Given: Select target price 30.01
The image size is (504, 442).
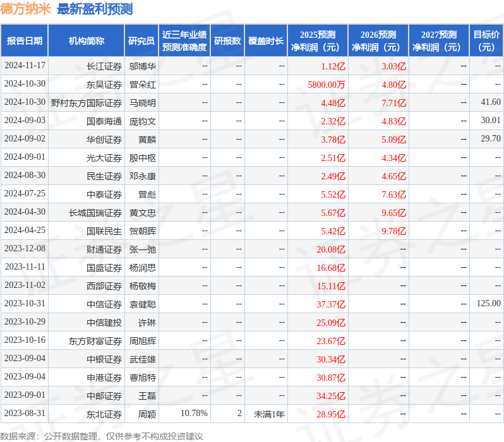Looking at the screenshot, I should (491, 120).
